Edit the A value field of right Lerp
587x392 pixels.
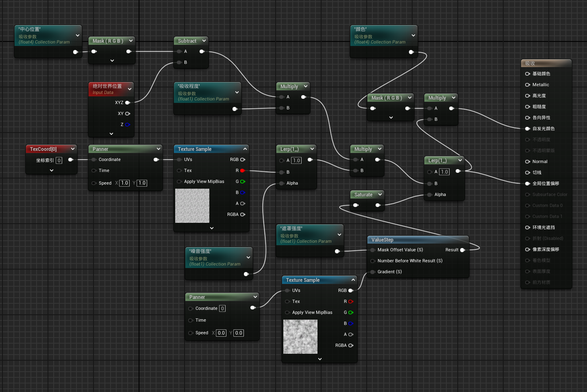click(444, 172)
